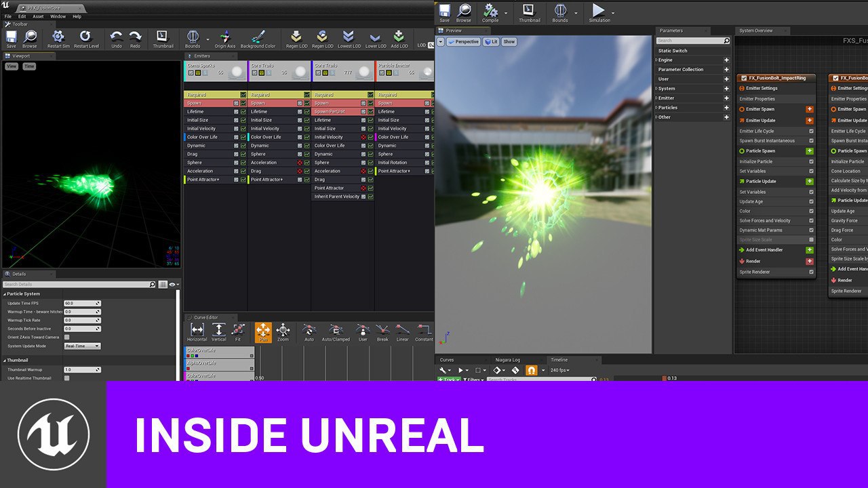The height and width of the screenshot is (488, 868).
Task: Click View button in Cascade viewport
Action: (x=12, y=66)
